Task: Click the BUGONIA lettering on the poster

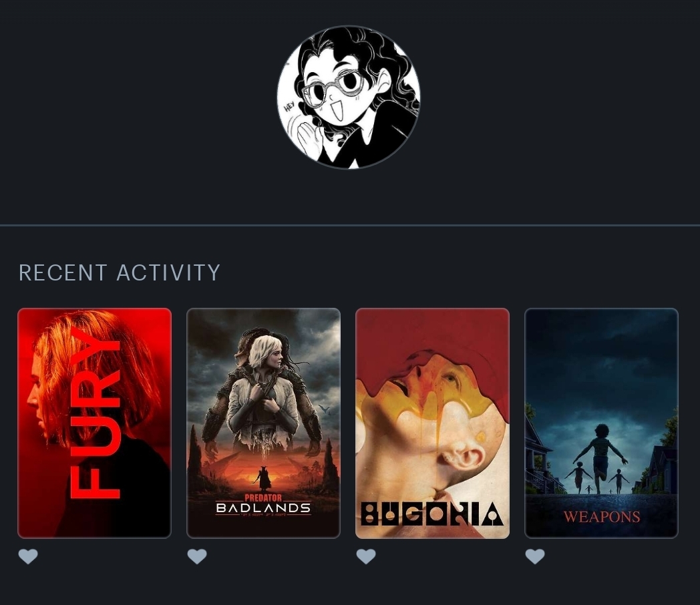Action: pos(432,514)
